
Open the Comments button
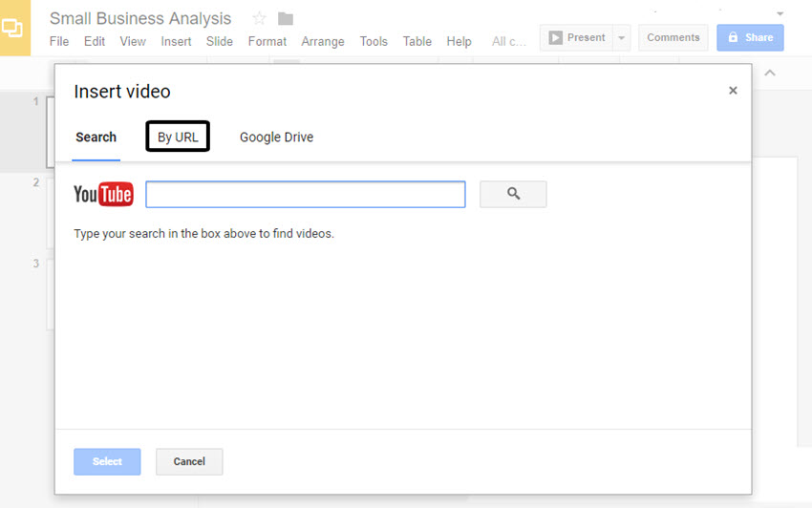coord(673,38)
